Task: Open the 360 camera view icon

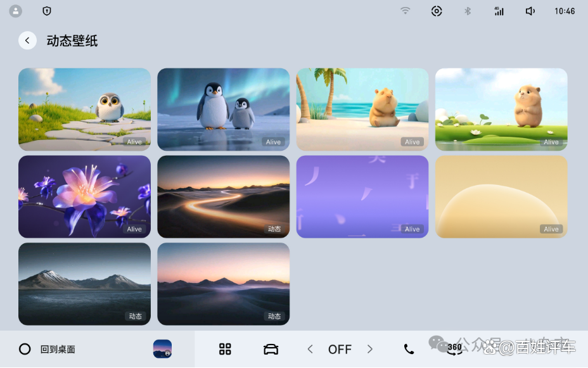Action: click(454, 348)
